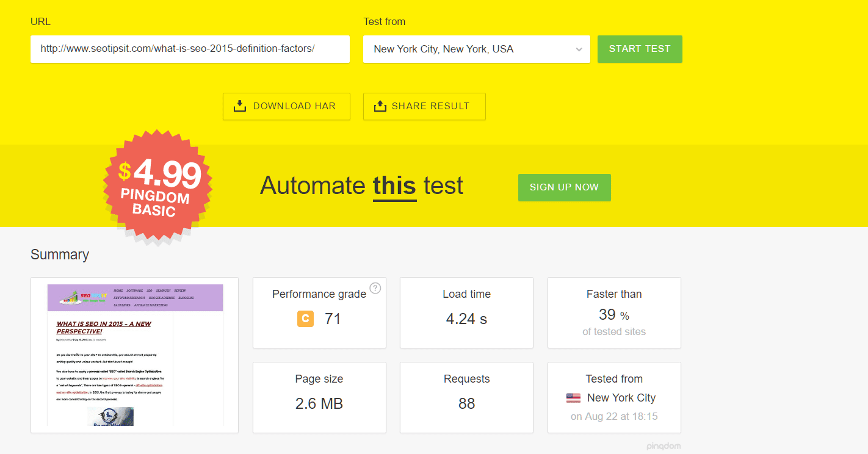Open the Test from location dropdown
This screenshot has height=454, width=868.
(476, 49)
